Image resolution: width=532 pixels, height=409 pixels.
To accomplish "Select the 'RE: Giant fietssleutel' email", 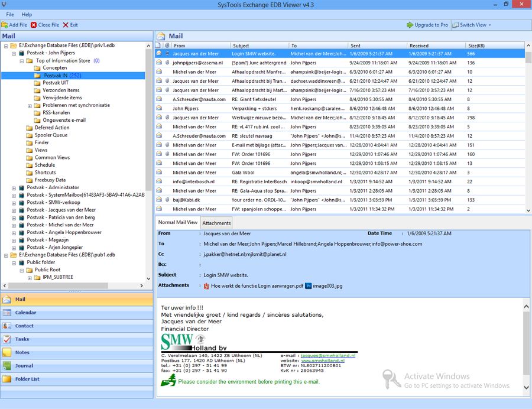I will (x=340, y=99).
